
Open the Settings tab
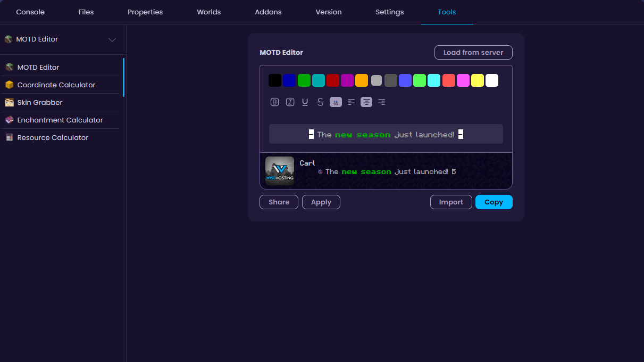coord(389,12)
